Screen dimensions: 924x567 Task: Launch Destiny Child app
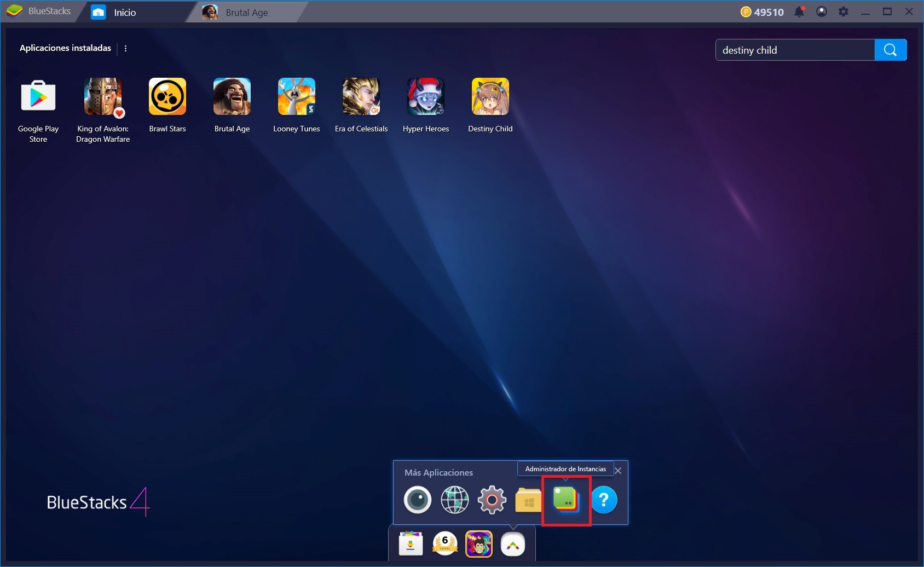click(490, 97)
